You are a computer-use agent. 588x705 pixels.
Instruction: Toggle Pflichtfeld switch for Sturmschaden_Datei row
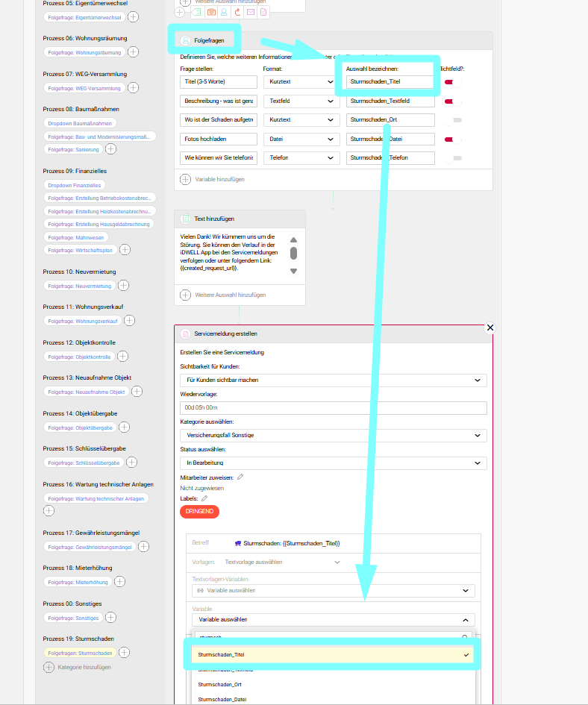453,139
